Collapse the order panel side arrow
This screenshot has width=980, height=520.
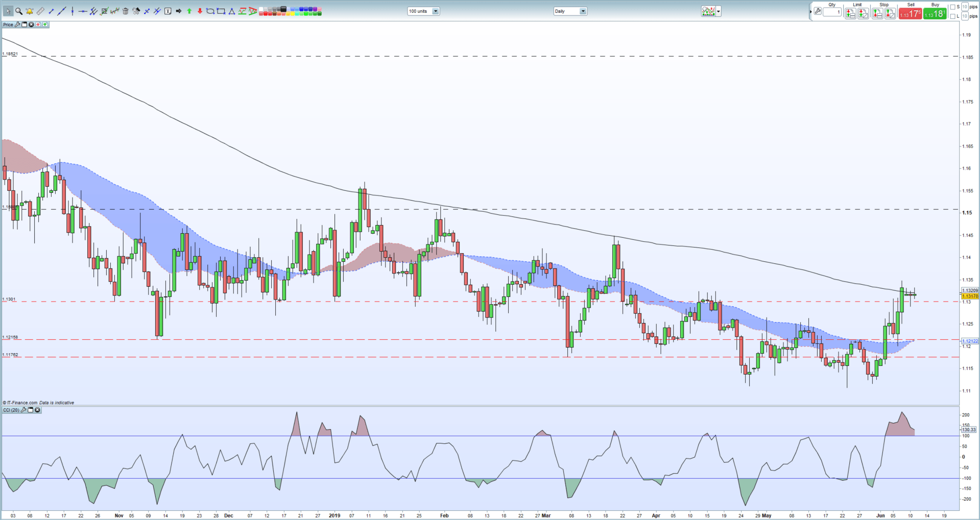[810, 12]
